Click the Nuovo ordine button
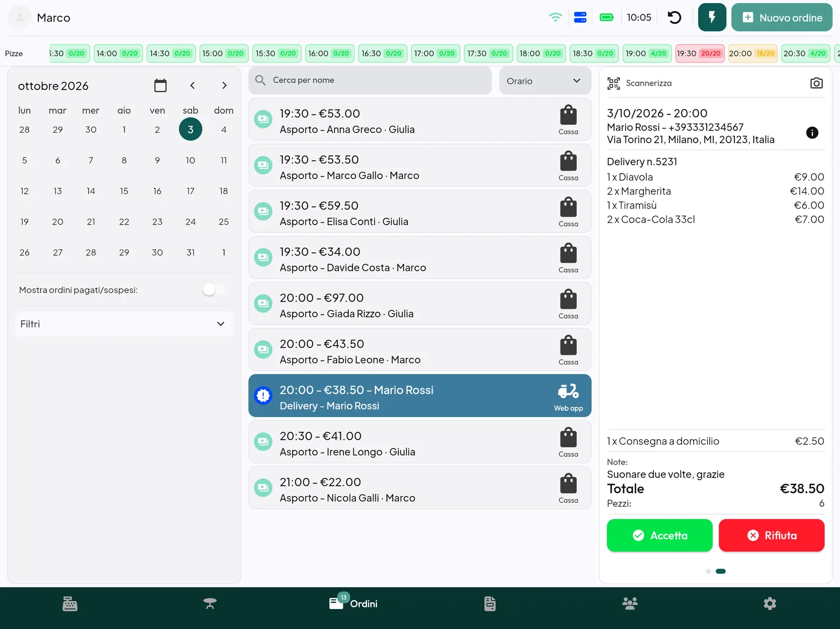Image resolution: width=840 pixels, height=629 pixels. point(782,17)
